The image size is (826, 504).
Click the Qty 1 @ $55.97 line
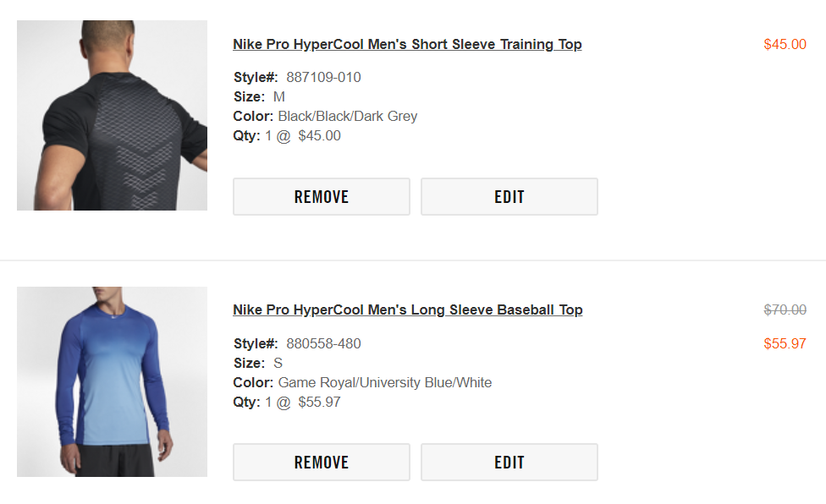pyautogui.click(x=288, y=403)
